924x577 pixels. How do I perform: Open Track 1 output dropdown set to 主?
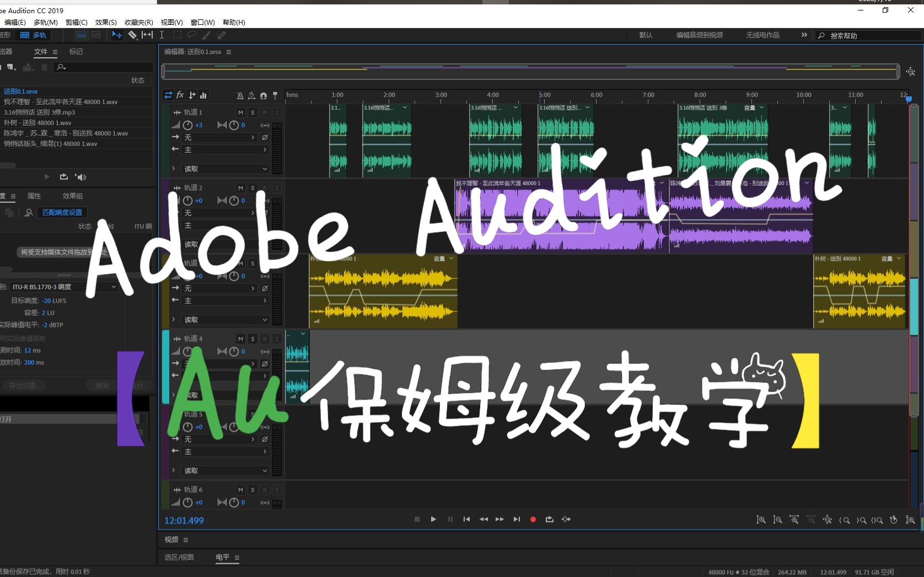click(x=225, y=149)
